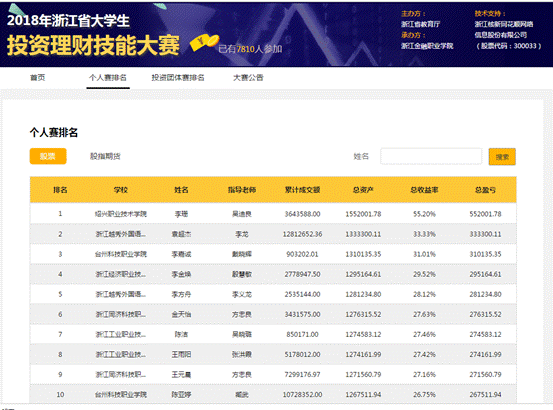Viewport: 553px width, 410px height.
Task: Switch to 股指期货 ranking category
Action: [105, 156]
